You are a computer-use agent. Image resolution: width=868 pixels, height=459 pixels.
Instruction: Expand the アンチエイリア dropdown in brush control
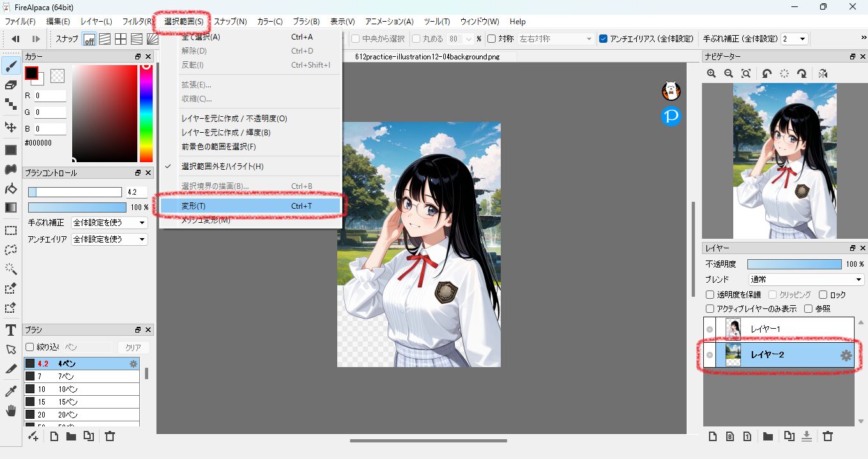(109, 239)
